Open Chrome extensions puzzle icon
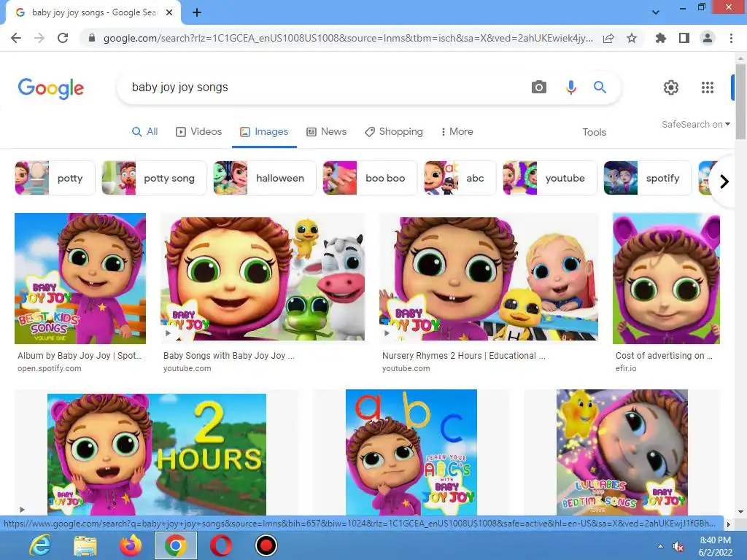747x560 pixels. point(661,38)
